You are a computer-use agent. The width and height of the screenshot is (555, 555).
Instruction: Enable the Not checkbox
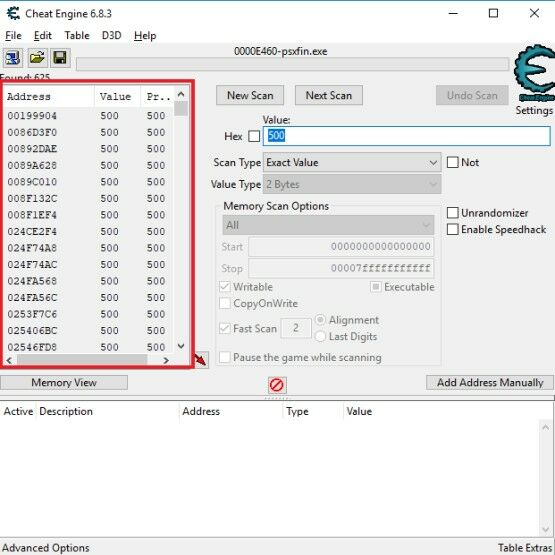point(452,162)
